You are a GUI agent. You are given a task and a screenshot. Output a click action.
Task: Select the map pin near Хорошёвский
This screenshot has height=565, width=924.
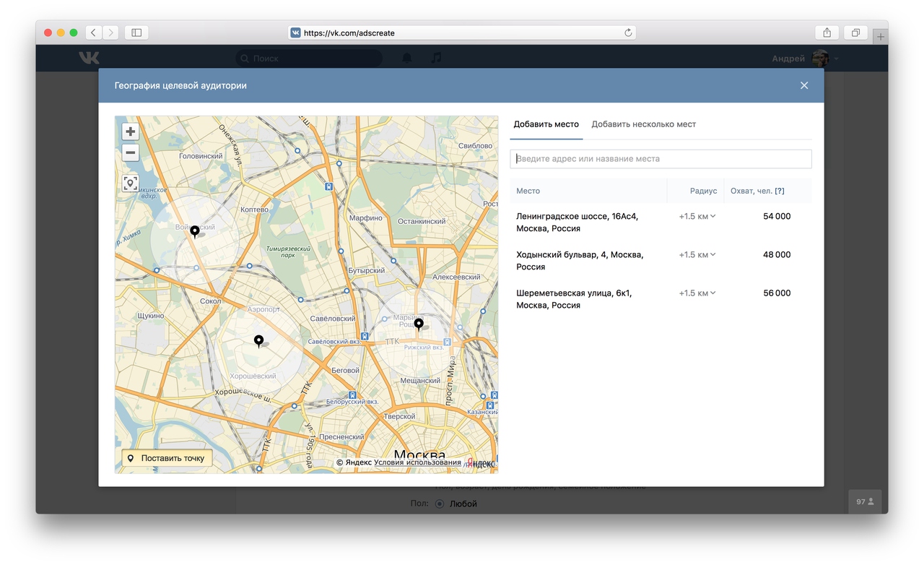[258, 340]
